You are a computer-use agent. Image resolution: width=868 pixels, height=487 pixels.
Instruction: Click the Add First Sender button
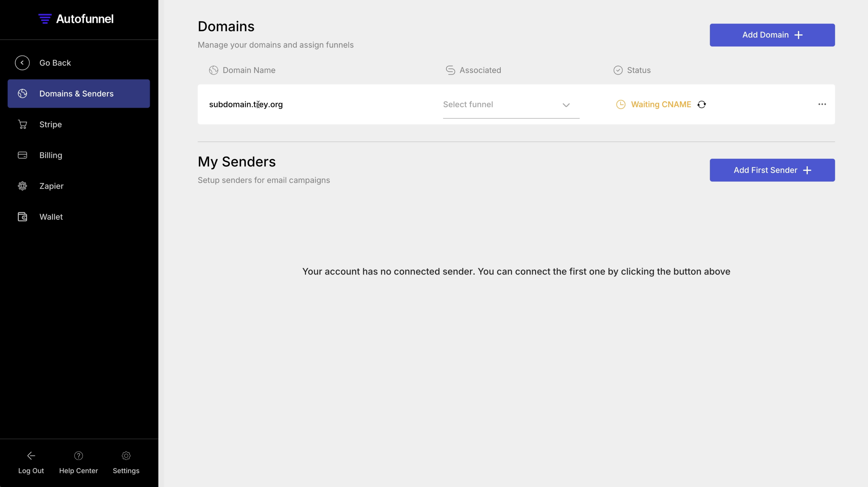pyautogui.click(x=772, y=170)
